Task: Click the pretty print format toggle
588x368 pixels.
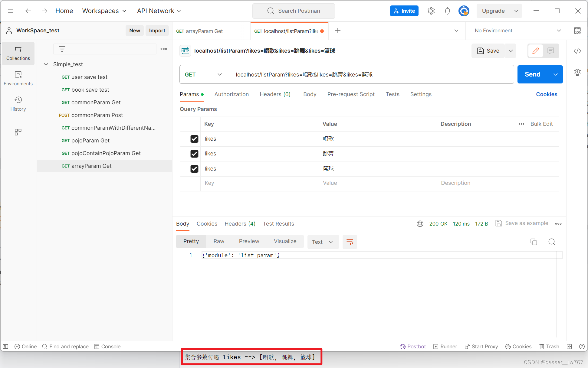Action: coord(350,242)
